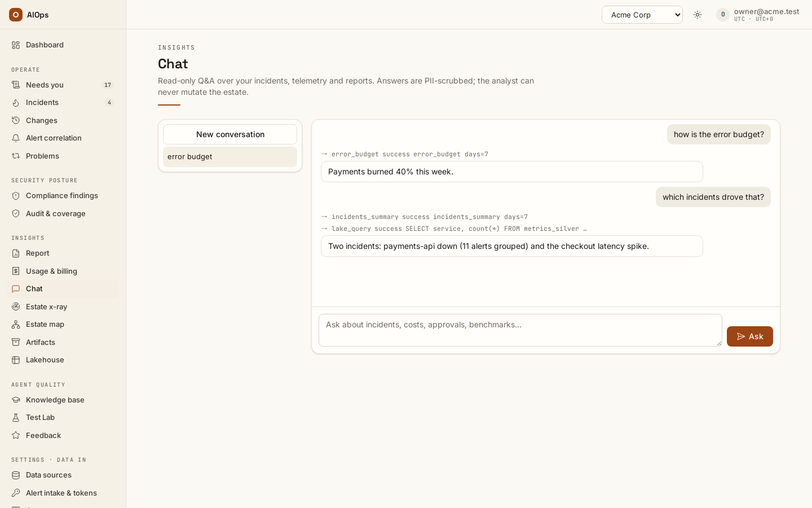
Task: Click owner@acme.test account label
Action: pos(767,12)
